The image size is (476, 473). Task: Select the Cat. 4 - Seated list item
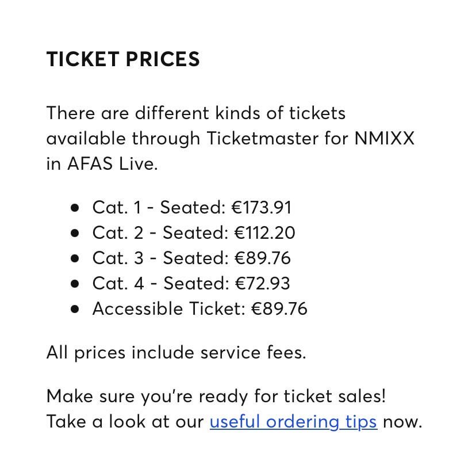[191, 284]
